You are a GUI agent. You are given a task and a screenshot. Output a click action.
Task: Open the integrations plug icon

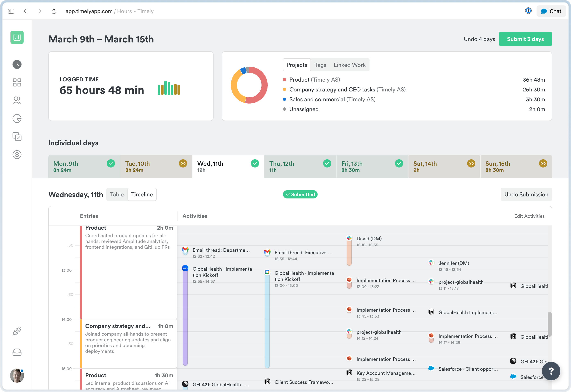17,331
